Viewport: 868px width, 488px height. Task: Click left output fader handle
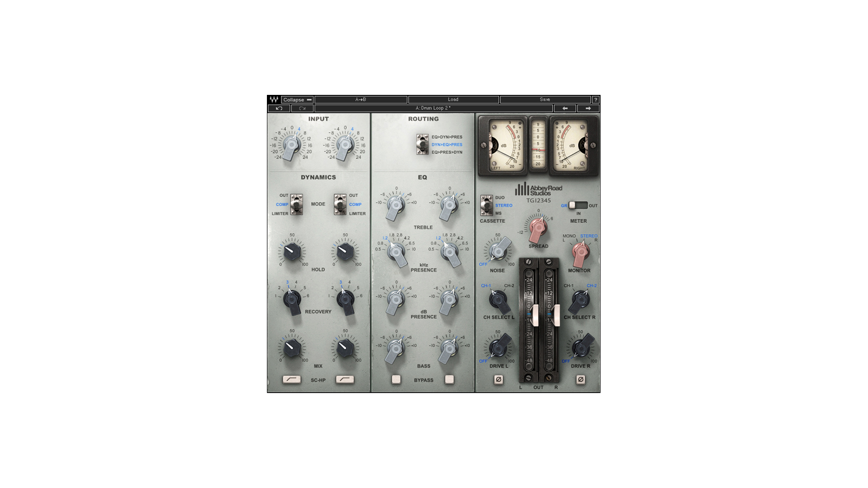tap(535, 316)
